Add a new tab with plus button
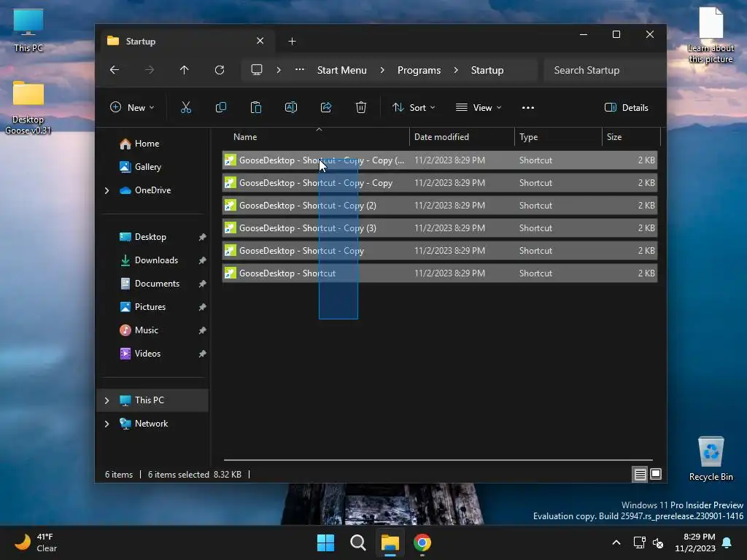Screen dimensions: 747x560 coord(292,42)
